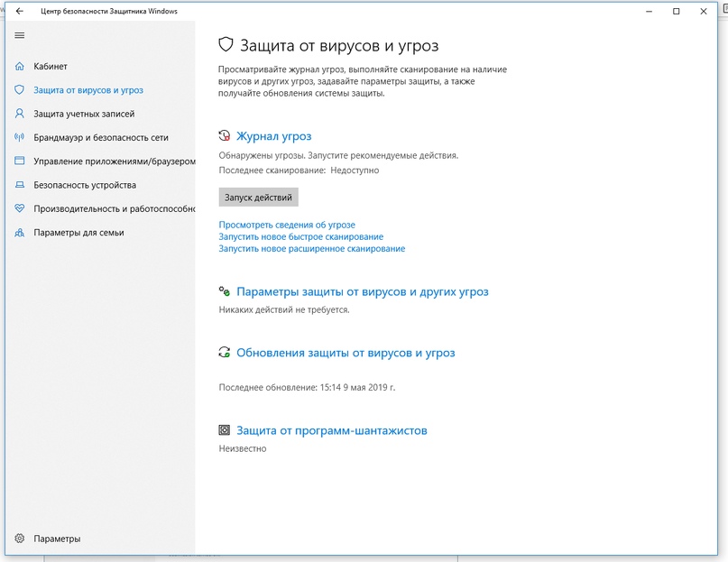Click the protection updates refresh icon
Viewport: 728px width, 562px height.
pyautogui.click(x=225, y=353)
